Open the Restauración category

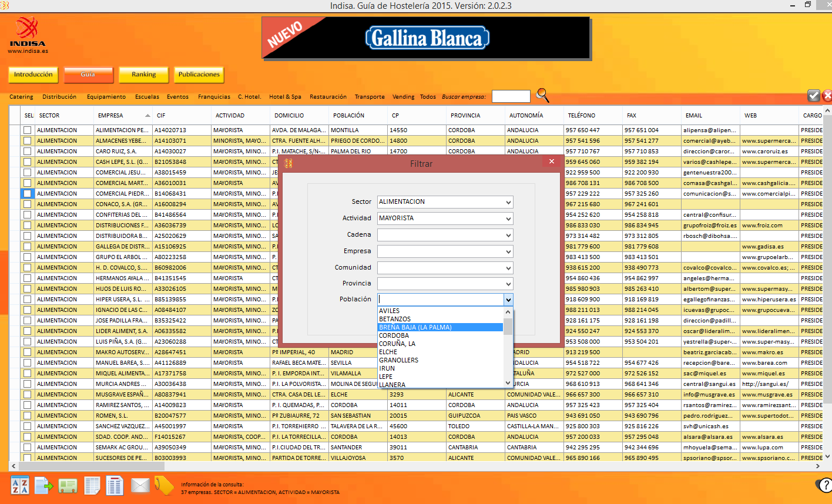[328, 96]
